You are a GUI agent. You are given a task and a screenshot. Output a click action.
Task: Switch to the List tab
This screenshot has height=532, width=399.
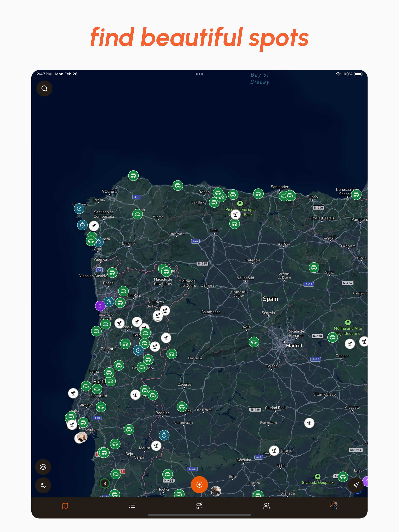click(x=132, y=506)
